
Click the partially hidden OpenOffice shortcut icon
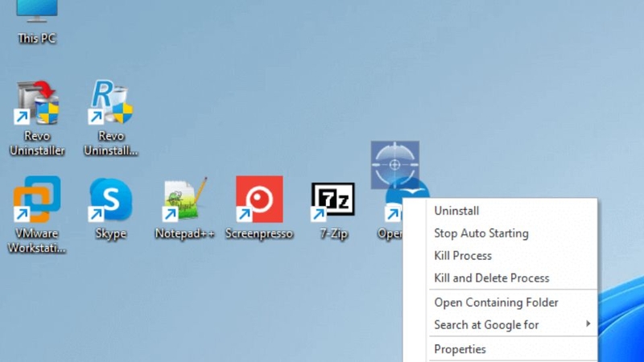pos(394,208)
